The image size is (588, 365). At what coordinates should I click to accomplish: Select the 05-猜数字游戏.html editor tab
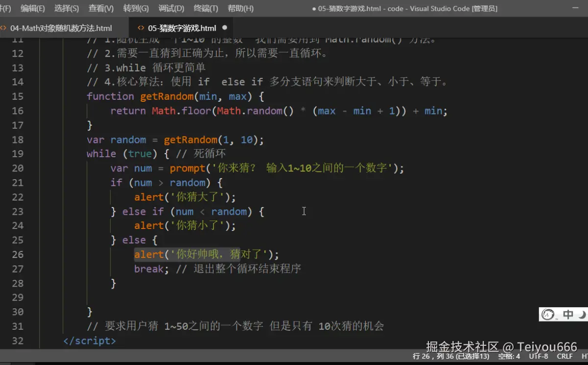[x=182, y=28]
